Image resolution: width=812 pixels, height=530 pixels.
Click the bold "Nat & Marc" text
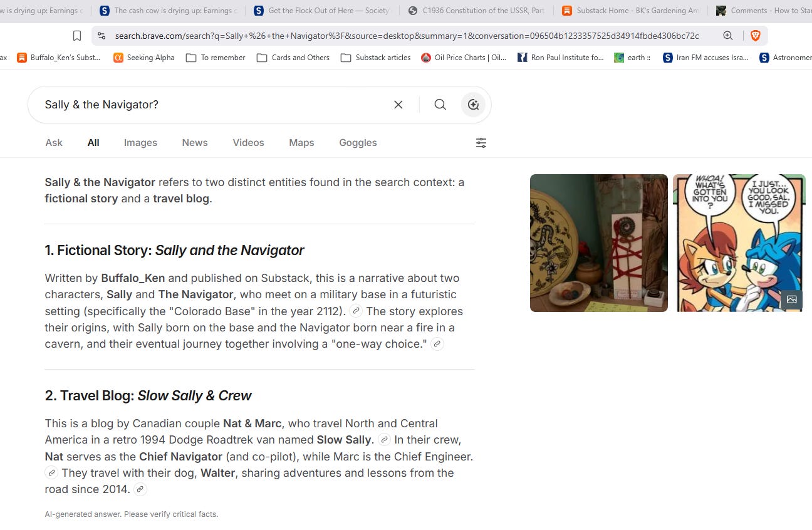point(252,423)
